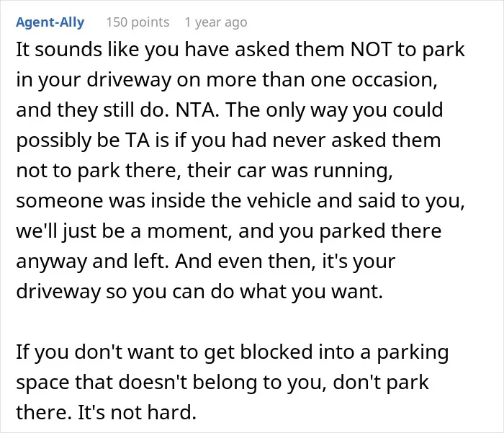
Task: Click the word blocked in the second paragraph
Action: [x=276, y=352]
